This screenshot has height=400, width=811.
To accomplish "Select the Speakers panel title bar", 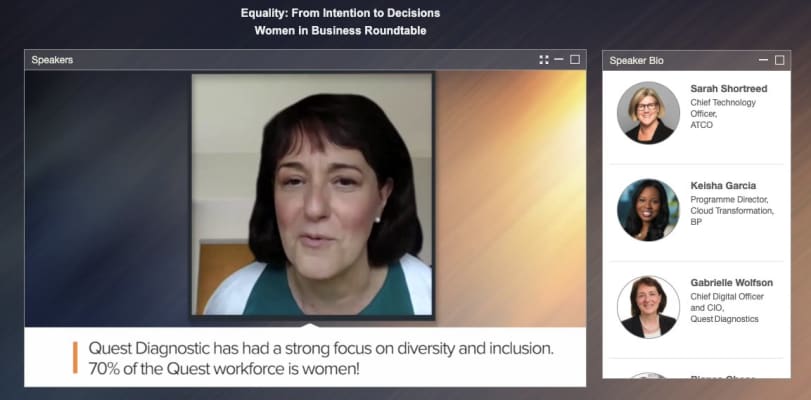I will 305,60.
